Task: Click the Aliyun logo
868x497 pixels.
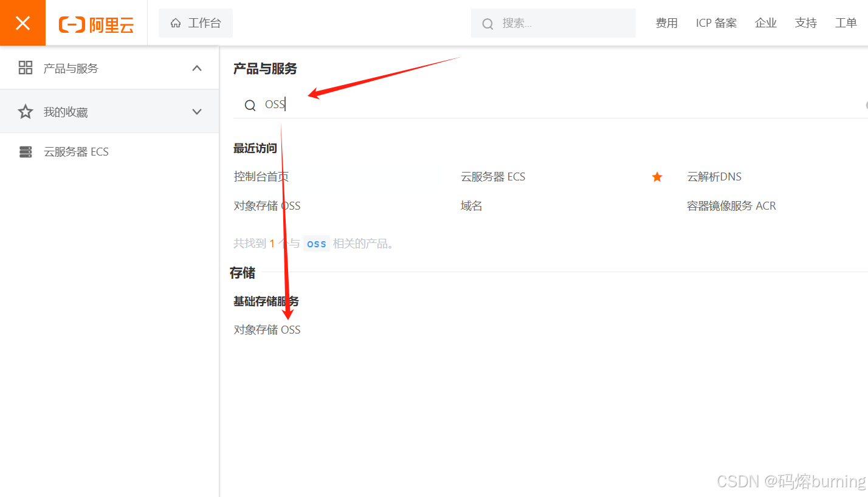Action: click(96, 24)
